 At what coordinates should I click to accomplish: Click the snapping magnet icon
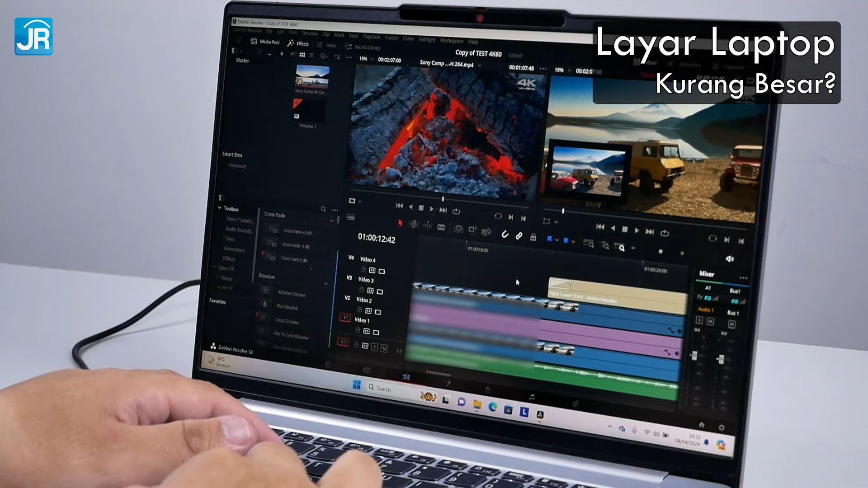505,235
